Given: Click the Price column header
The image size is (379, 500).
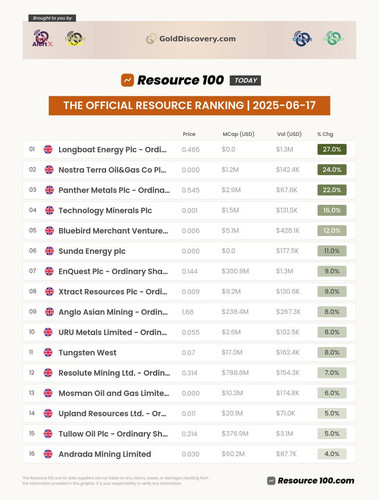Looking at the screenshot, I should pyautogui.click(x=189, y=134).
